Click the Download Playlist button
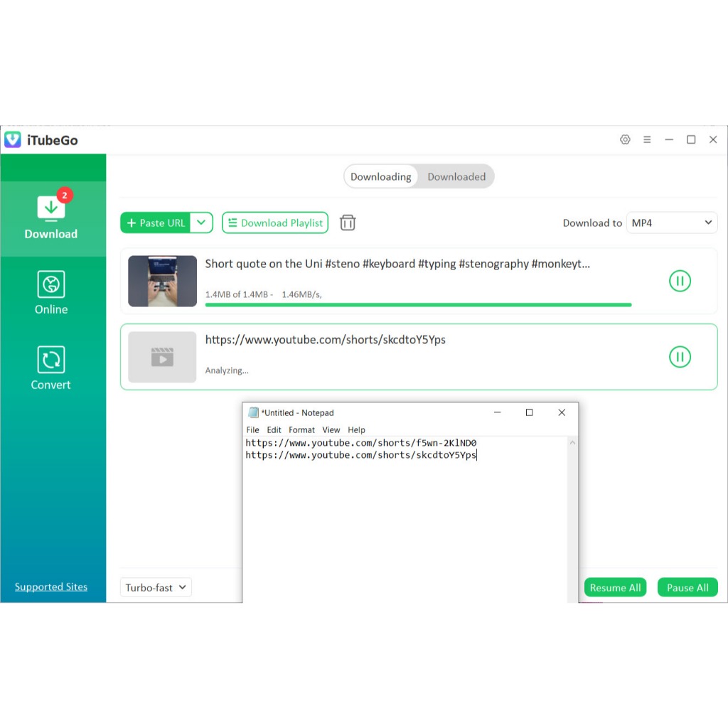Screen dimensions: 728x728 (275, 223)
